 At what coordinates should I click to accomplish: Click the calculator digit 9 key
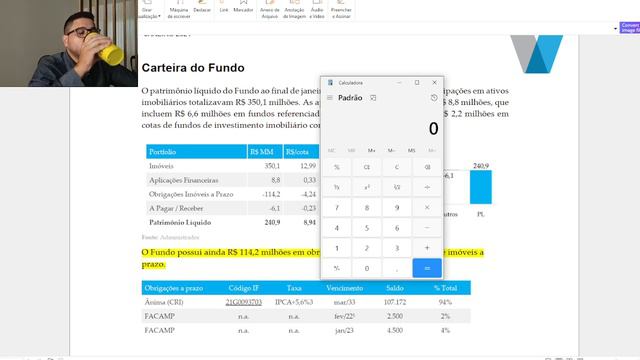click(x=397, y=208)
